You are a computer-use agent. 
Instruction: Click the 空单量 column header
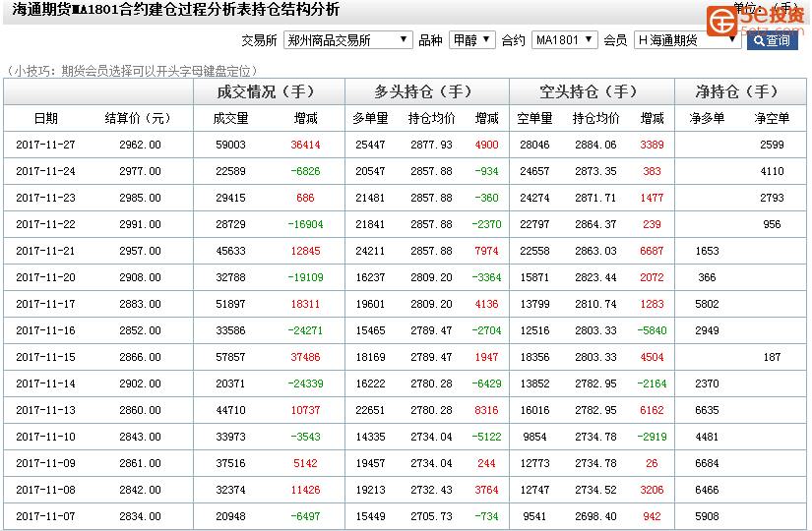click(535, 119)
